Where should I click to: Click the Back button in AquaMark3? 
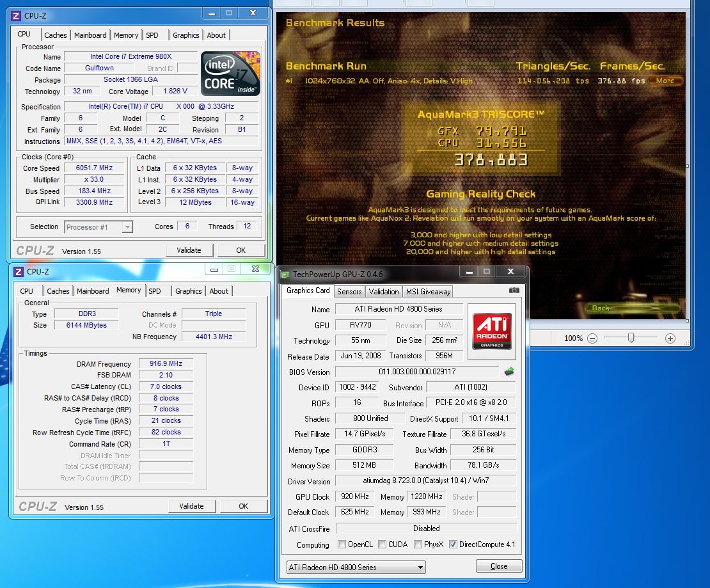601,308
